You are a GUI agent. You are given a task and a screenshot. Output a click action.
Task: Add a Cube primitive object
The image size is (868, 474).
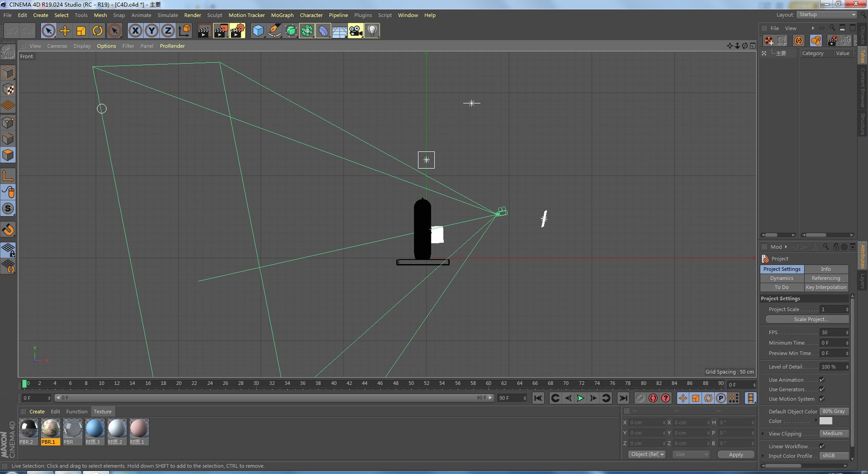pos(258,31)
